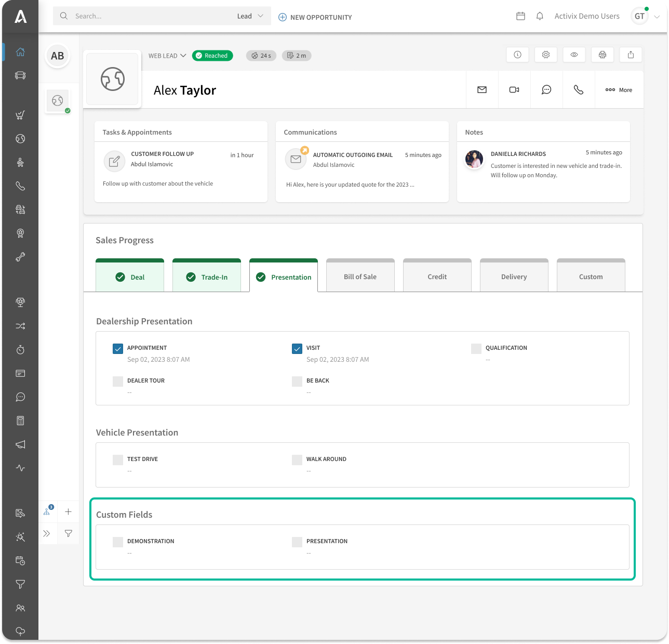The image size is (669, 644).
Task: Click the home icon in left sidebar
Action: coord(20,52)
